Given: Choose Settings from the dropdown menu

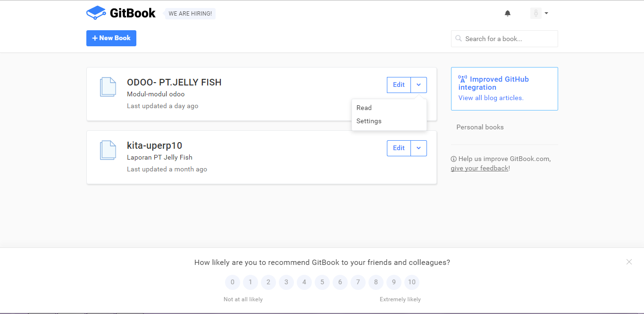Looking at the screenshot, I should click(x=369, y=121).
